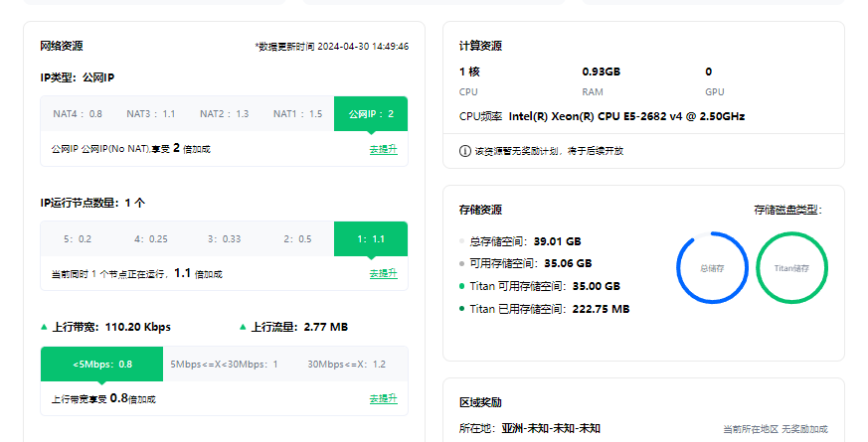Click the 0 GPU value
Viewport: 868px width, 442px height.
(x=709, y=72)
